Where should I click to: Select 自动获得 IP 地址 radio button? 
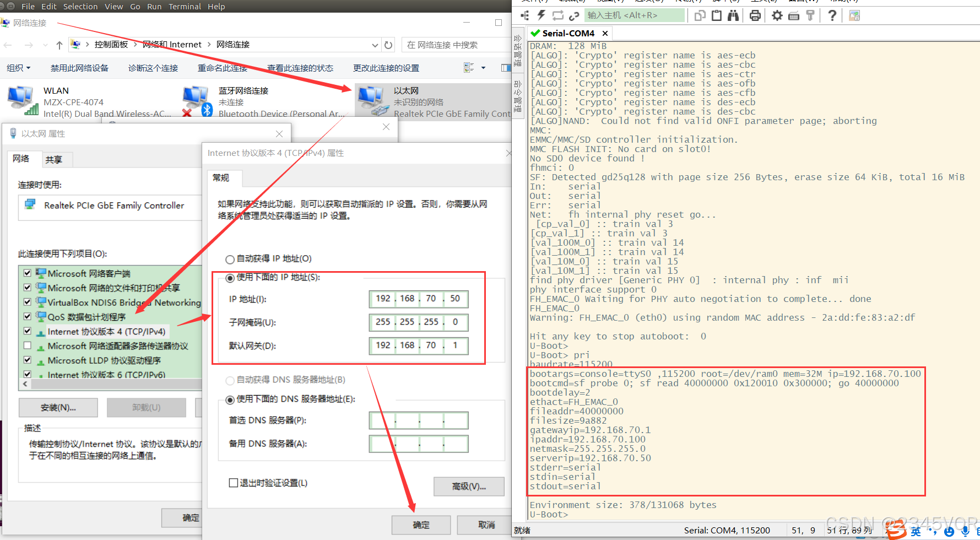coord(230,259)
